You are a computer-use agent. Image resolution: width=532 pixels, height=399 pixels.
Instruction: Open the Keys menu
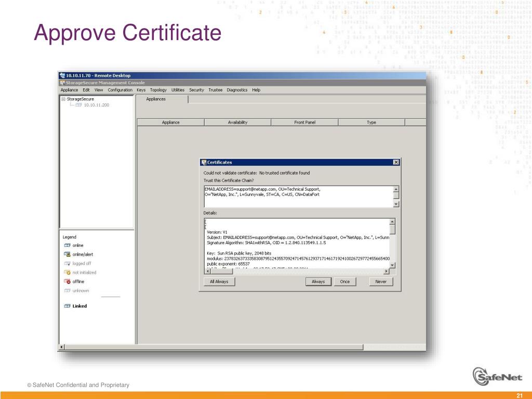[x=141, y=90]
